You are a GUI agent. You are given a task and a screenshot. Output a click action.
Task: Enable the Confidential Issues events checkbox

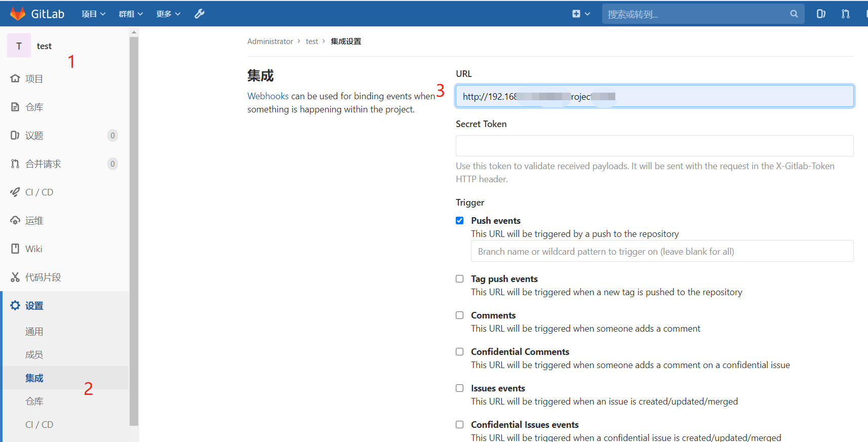tap(459, 424)
